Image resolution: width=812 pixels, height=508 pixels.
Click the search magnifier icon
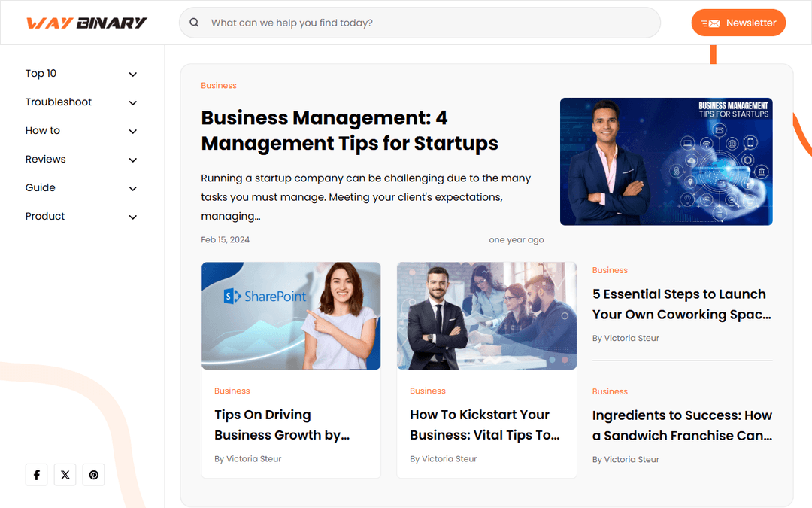tap(194, 23)
